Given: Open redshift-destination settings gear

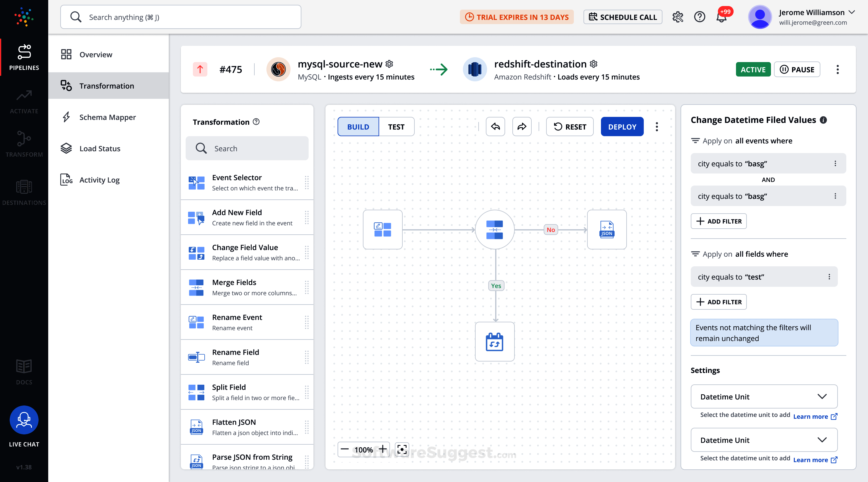Looking at the screenshot, I should pos(594,64).
